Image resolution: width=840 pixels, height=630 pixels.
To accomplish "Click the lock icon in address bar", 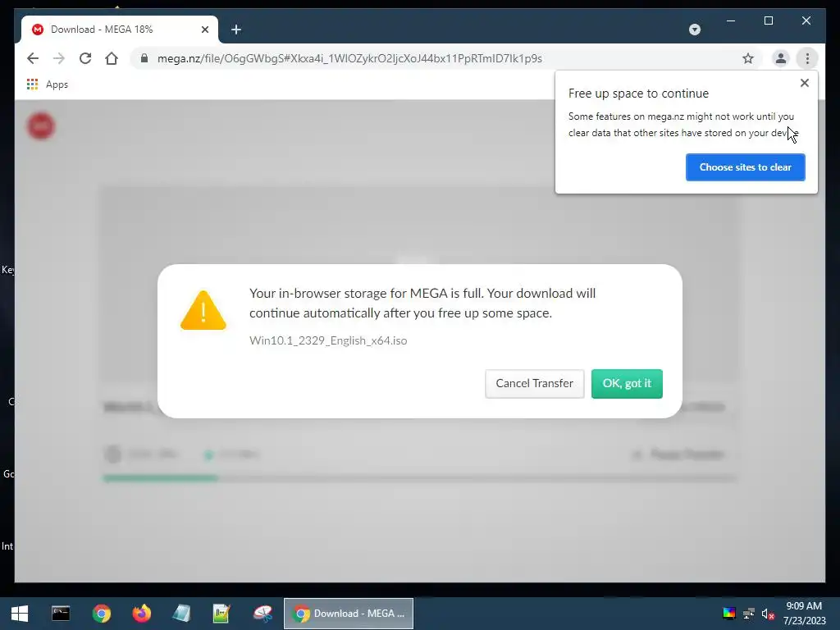I will click(144, 58).
